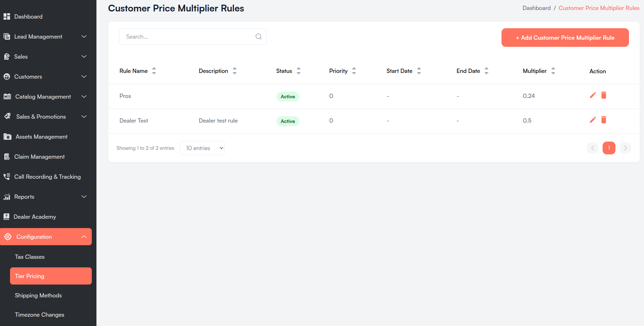The image size is (644, 326).
Task: Edit the Dealer Test rule with pencil icon
Action: pos(593,120)
